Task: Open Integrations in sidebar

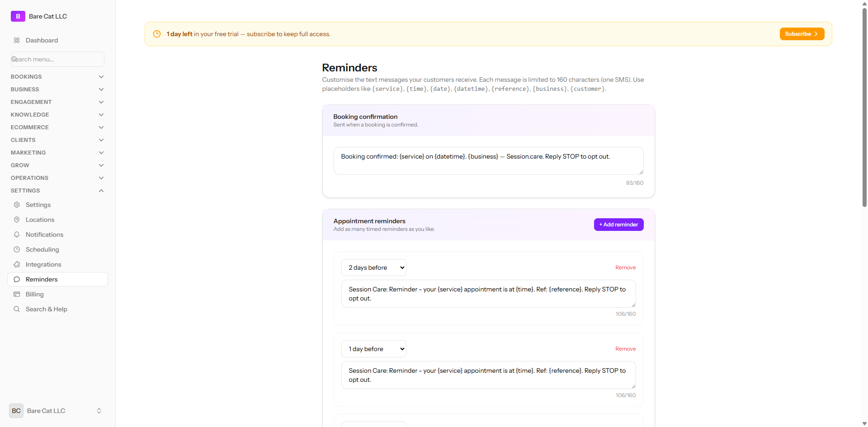Action: coord(57,264)
